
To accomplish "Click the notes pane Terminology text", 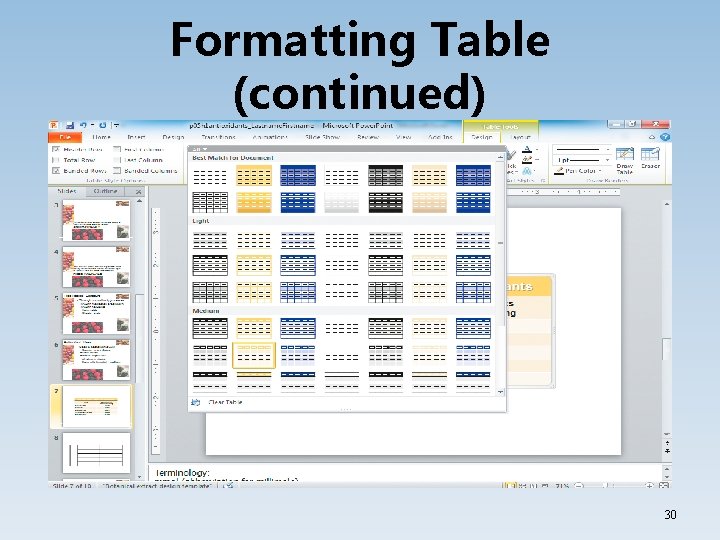I will [182, 473].
